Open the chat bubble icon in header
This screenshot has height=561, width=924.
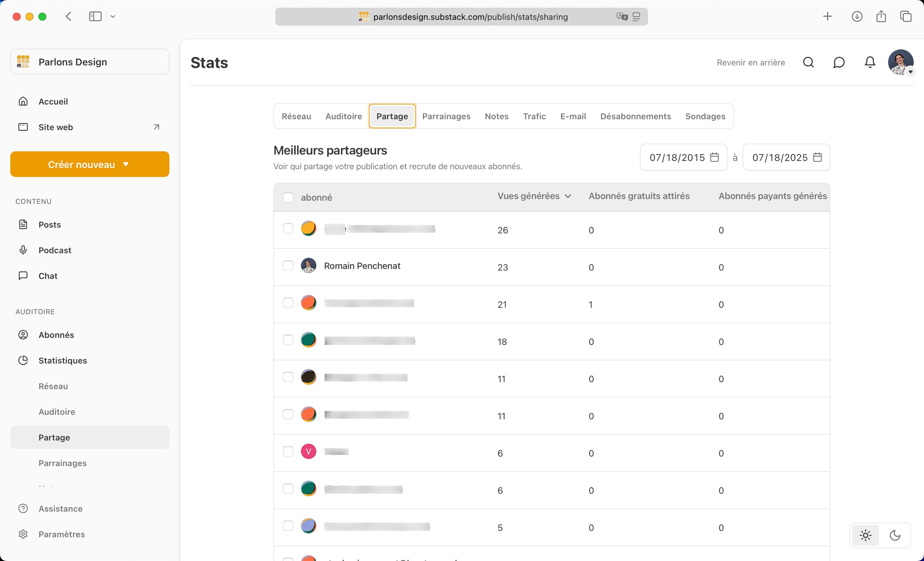click(839, 62)
